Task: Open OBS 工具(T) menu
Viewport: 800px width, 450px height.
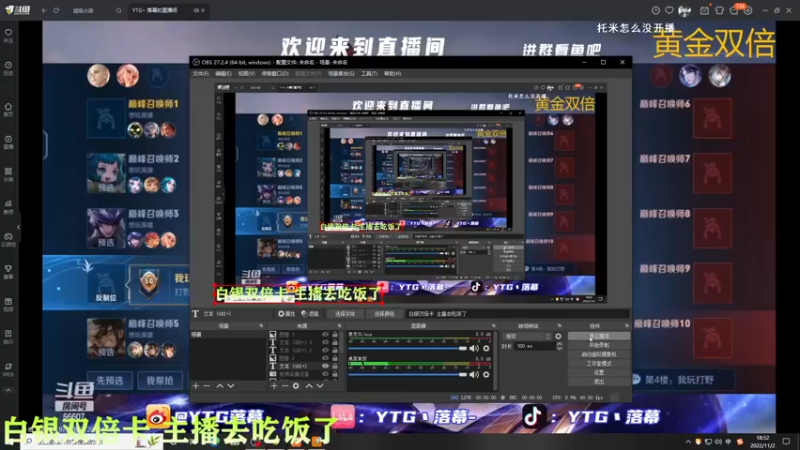Action: point(369,73)
